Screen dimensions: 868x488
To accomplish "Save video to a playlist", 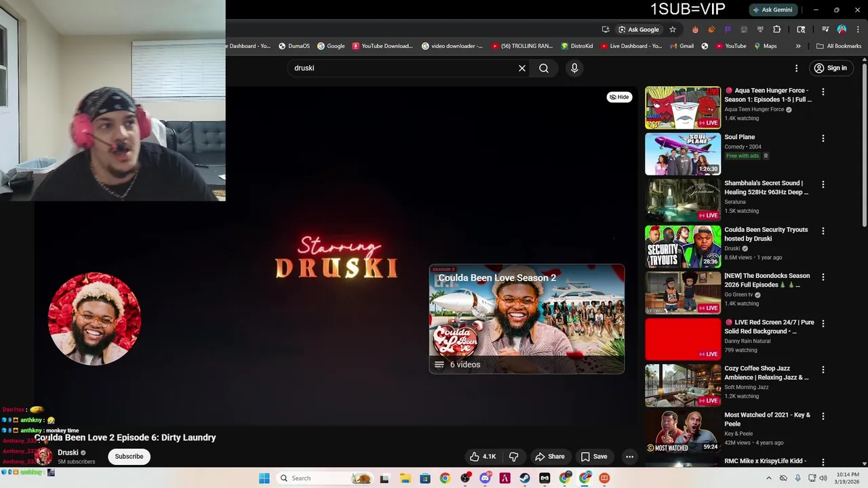I will [594, 456].
